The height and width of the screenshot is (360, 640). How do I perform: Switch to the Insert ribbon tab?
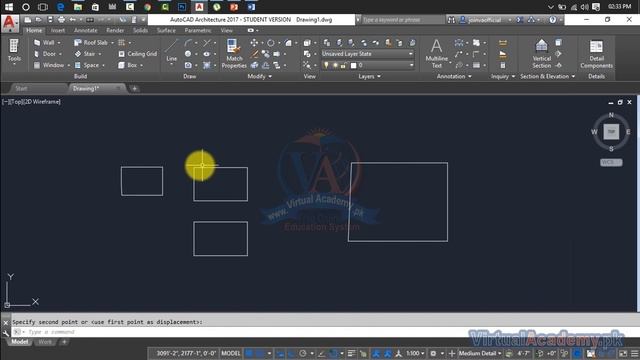(x=58, y=30)
